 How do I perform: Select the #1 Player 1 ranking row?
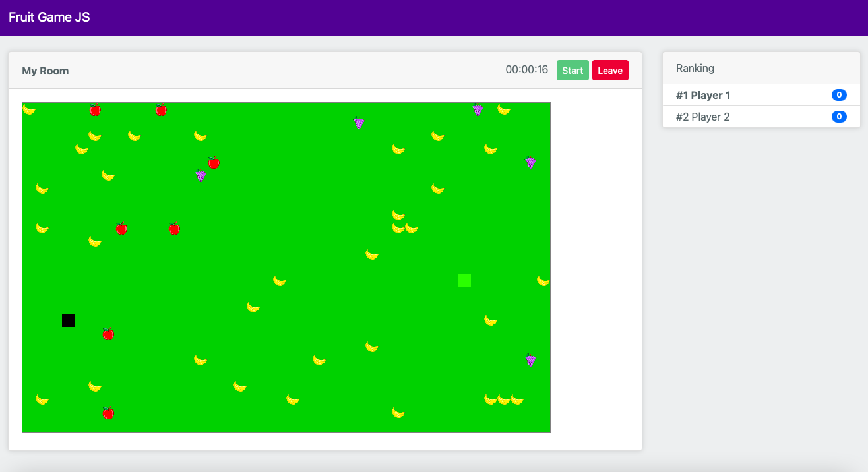761,95
